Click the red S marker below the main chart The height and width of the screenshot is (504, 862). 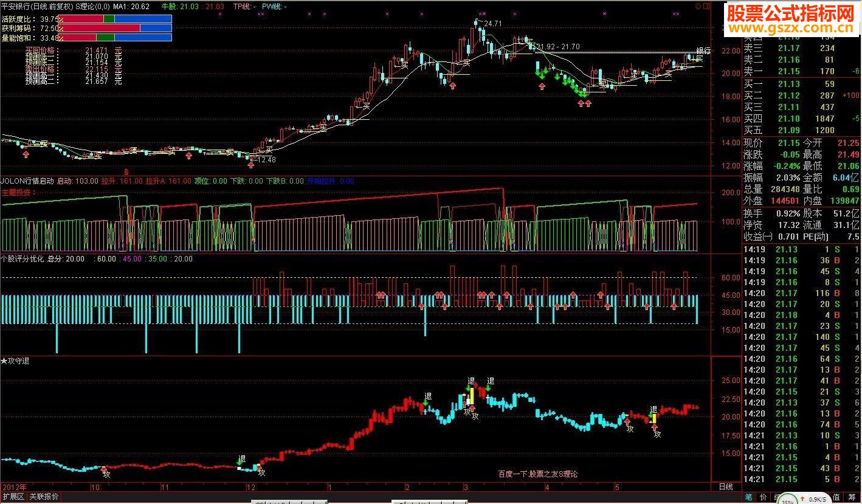coord(126,173)
